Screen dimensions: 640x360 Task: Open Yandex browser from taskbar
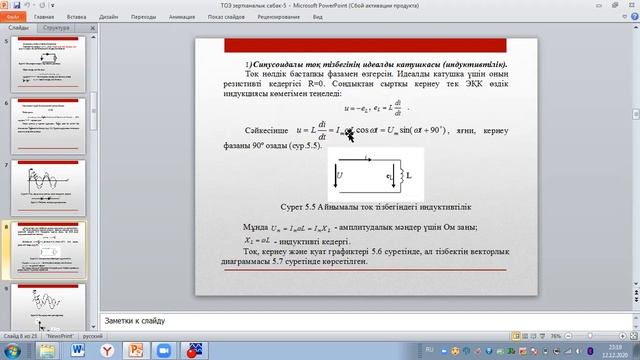[x=107, y=351]
